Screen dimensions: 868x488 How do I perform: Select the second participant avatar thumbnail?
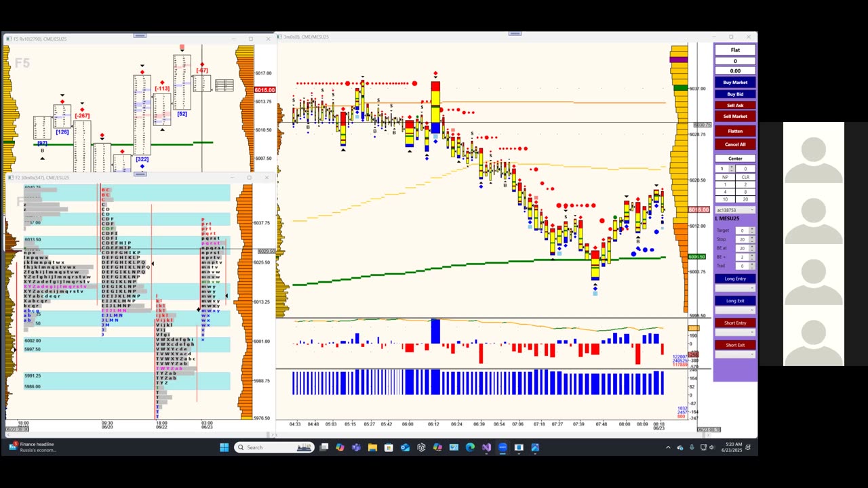(x=814, y=220)
